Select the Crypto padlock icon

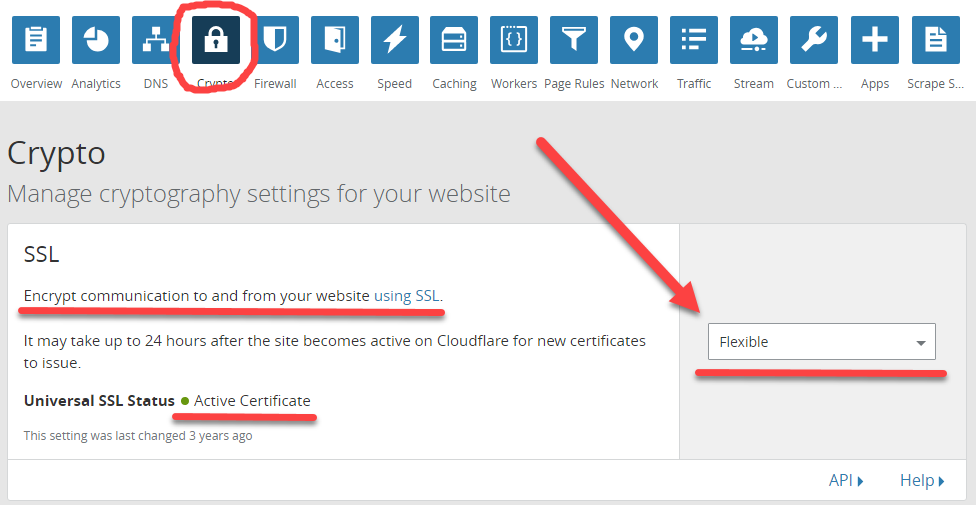coord(216,40)
